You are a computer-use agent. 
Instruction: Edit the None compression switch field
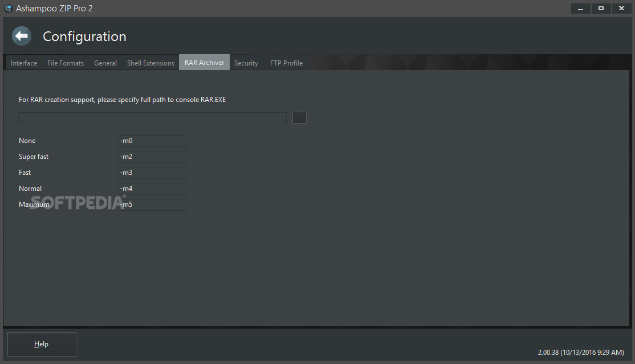coord(152,141)
